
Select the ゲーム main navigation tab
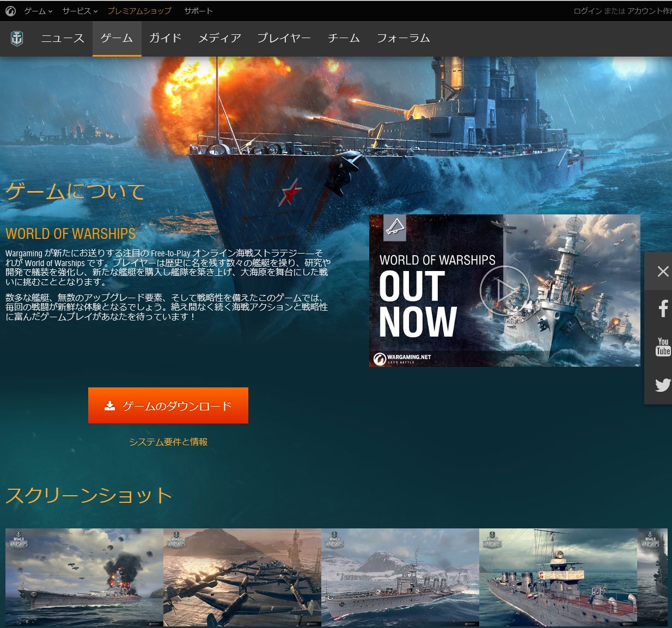(x=117, y=38)
